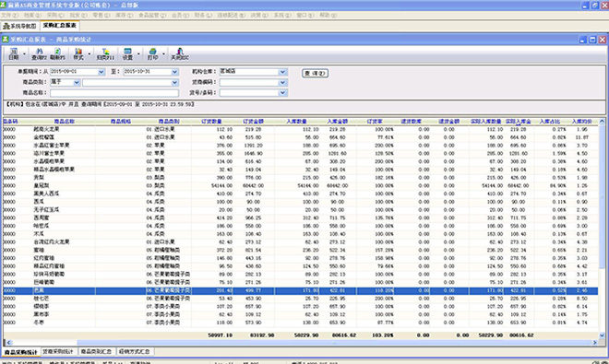Expand the 机构仓库 dropdown

[x=282, y=72]
